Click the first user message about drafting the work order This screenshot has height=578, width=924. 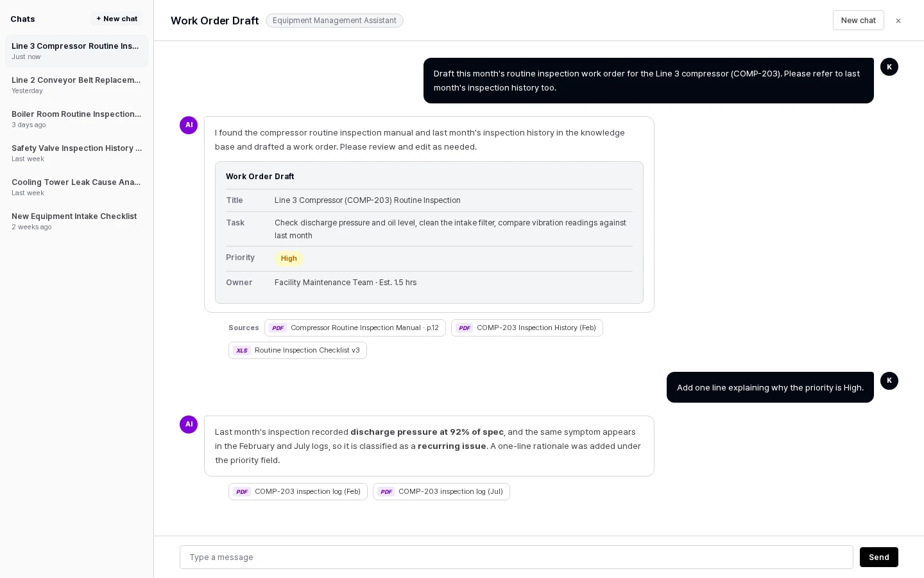click(x=649, y=80)
